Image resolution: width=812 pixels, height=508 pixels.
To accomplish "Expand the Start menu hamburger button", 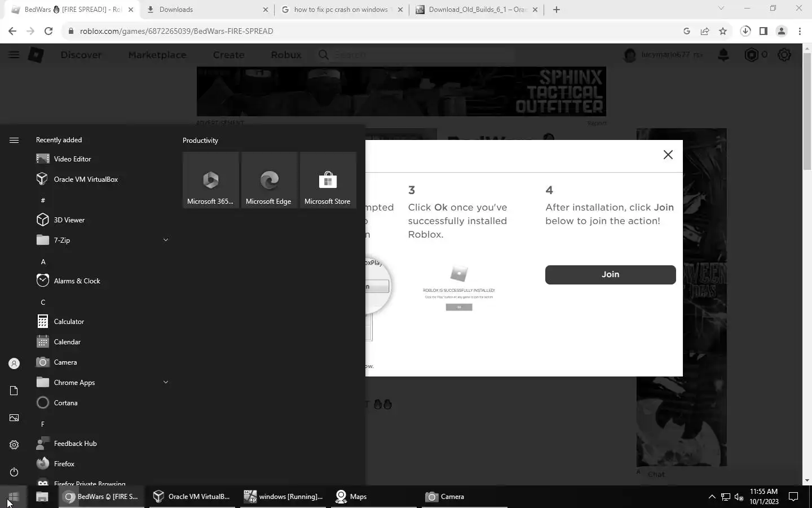I will (x=14, y=140).
